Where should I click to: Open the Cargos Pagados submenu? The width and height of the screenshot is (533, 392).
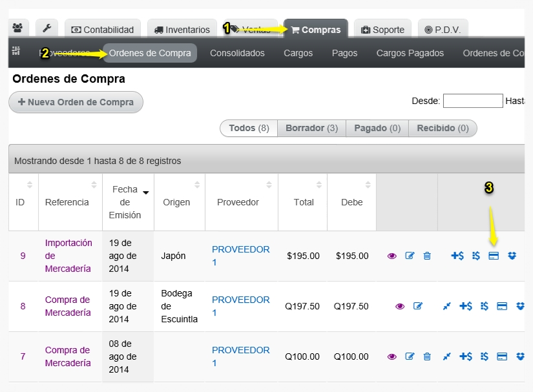[x=410, y=53]
